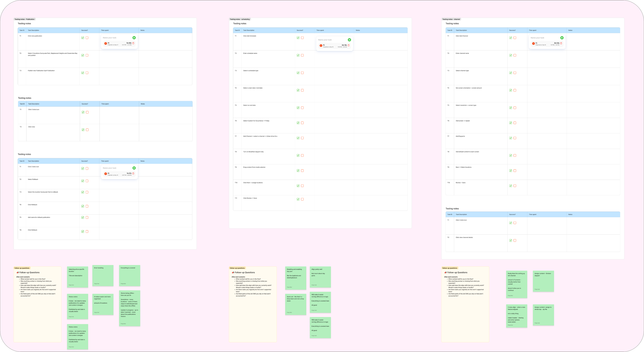Select the Everything is covered sticky note
Image resolution: width=644 pixels, height=352 pixels.
pyautogui.click(x=130, y=276)
